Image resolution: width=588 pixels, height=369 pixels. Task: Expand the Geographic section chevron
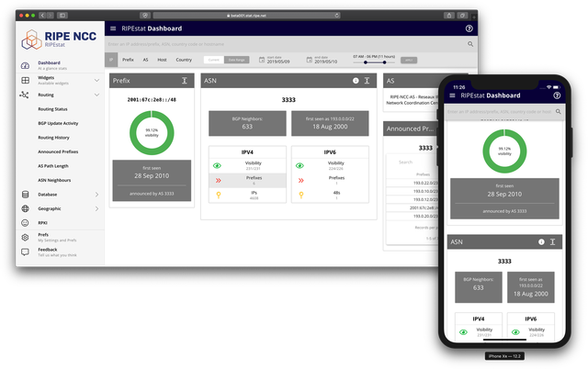[x=96, y=208]
